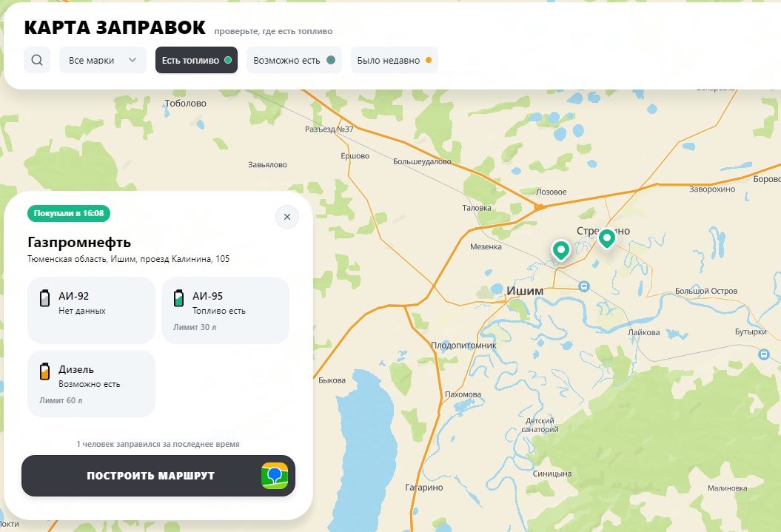Click the 'Разъезд №37' map label
Screen dimensions: 781x532
329,129
